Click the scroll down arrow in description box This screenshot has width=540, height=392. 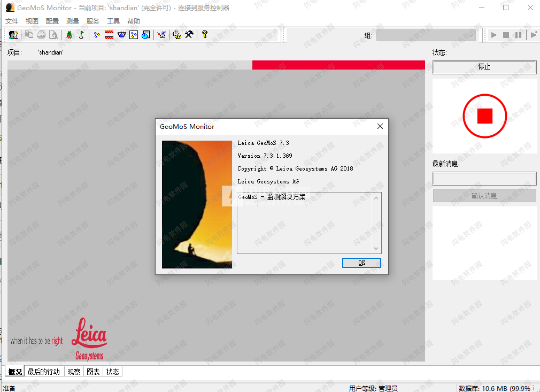[376, 248]
